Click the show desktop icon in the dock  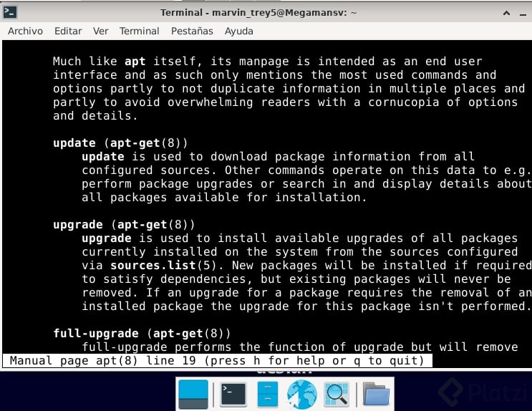[193, 395]
